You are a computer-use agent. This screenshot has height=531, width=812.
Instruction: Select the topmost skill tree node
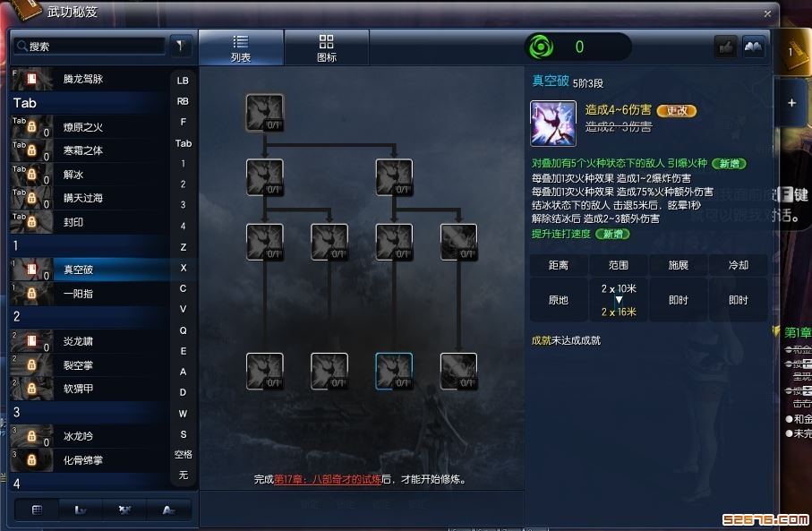pos(265,113)
